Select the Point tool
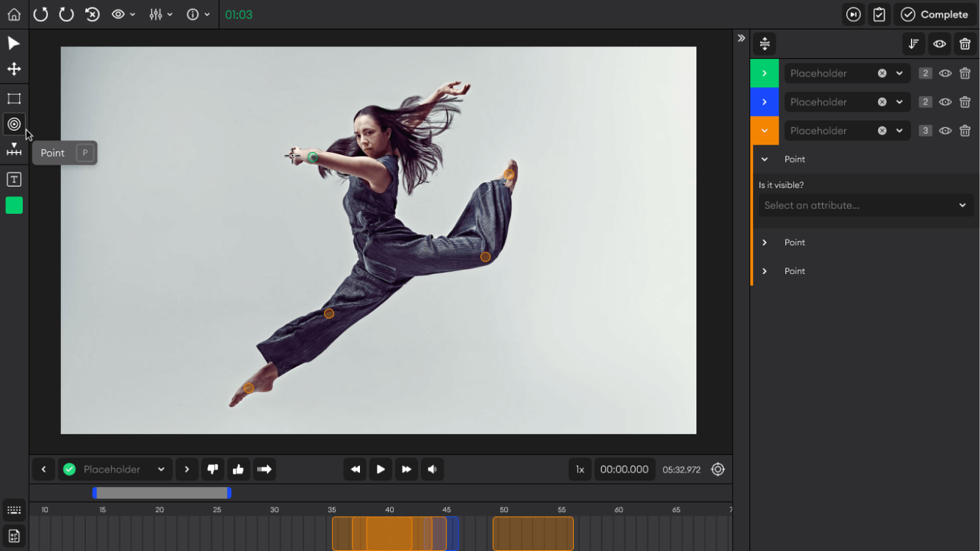The image size is (980, 551). pyautogui.click(x=14, y=124)
